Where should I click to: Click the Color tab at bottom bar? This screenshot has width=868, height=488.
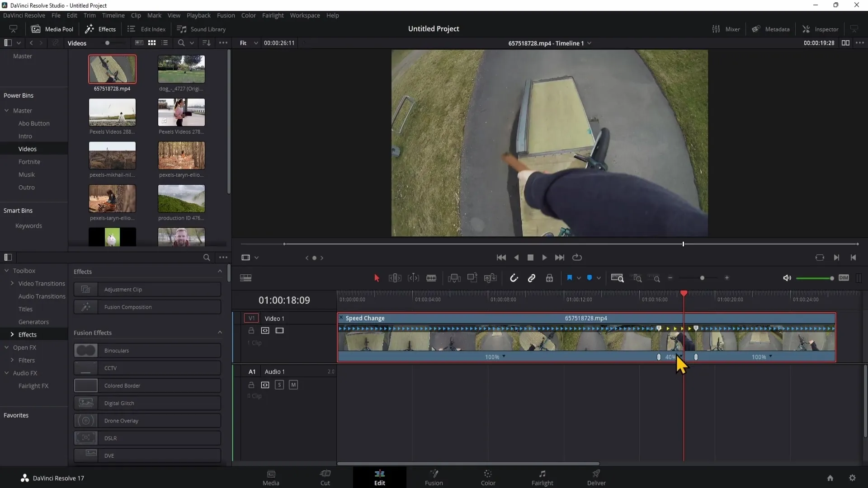(488, 477)
